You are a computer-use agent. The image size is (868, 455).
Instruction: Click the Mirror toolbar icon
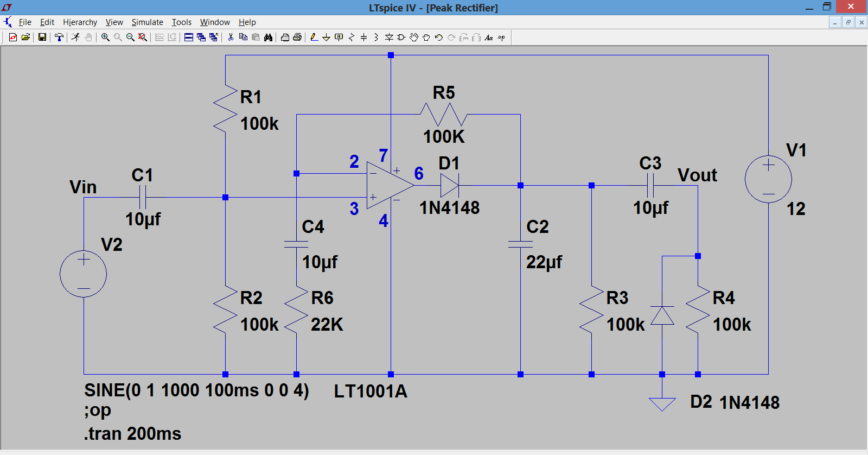point(476,37)
